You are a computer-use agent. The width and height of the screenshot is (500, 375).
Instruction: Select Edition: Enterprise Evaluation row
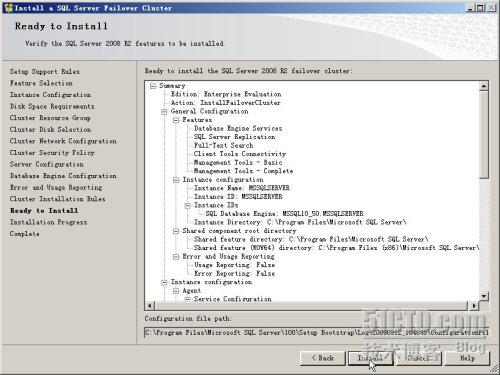[x=226, y=94]
